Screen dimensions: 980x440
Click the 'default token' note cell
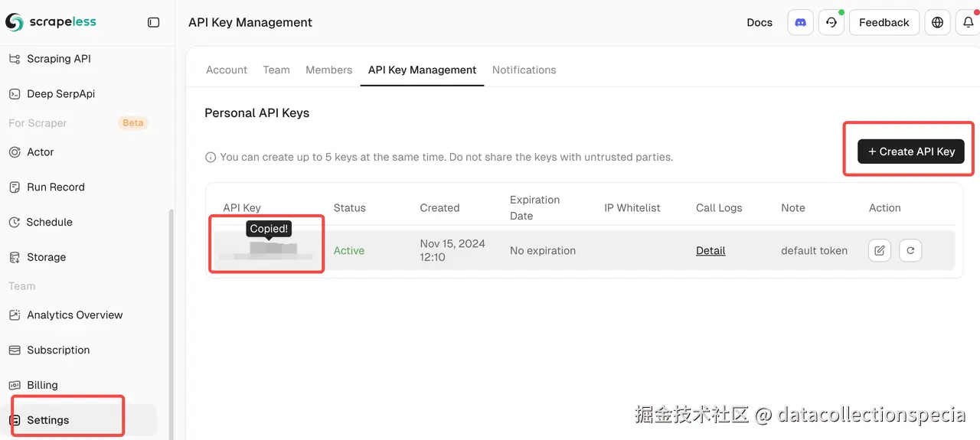coord(814,250)
